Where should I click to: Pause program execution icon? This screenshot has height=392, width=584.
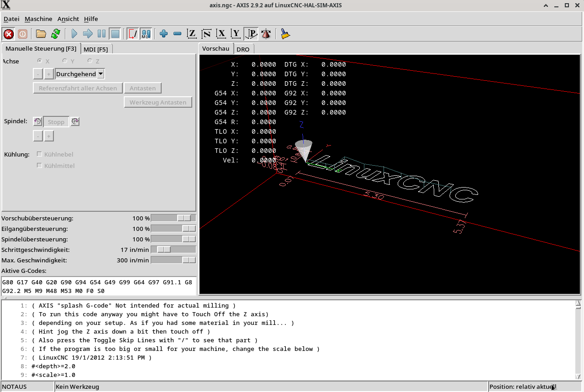click(x=101, y=34)
